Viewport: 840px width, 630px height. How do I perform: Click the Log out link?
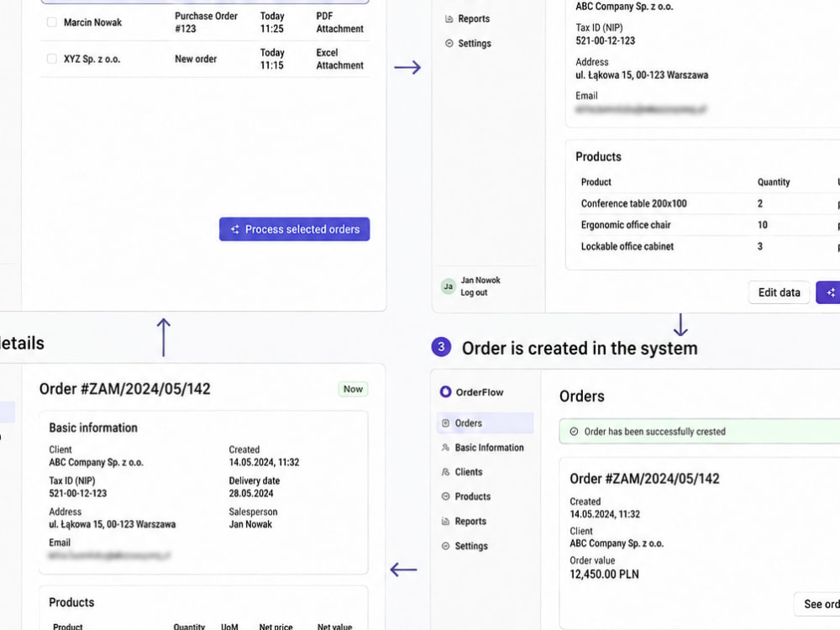(x=474, y=292)
